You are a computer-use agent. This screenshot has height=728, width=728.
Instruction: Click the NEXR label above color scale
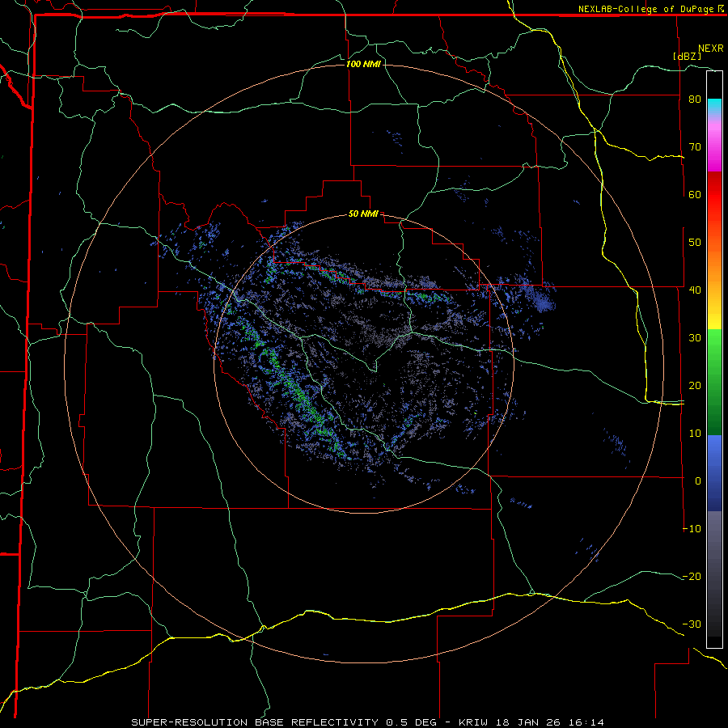[x=711, y=49]
